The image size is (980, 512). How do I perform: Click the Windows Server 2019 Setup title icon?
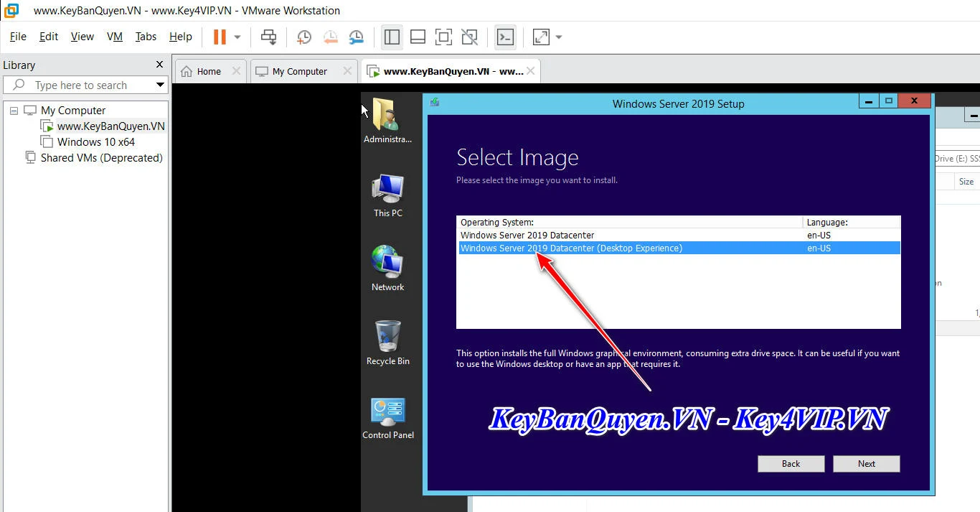[435, 103]
